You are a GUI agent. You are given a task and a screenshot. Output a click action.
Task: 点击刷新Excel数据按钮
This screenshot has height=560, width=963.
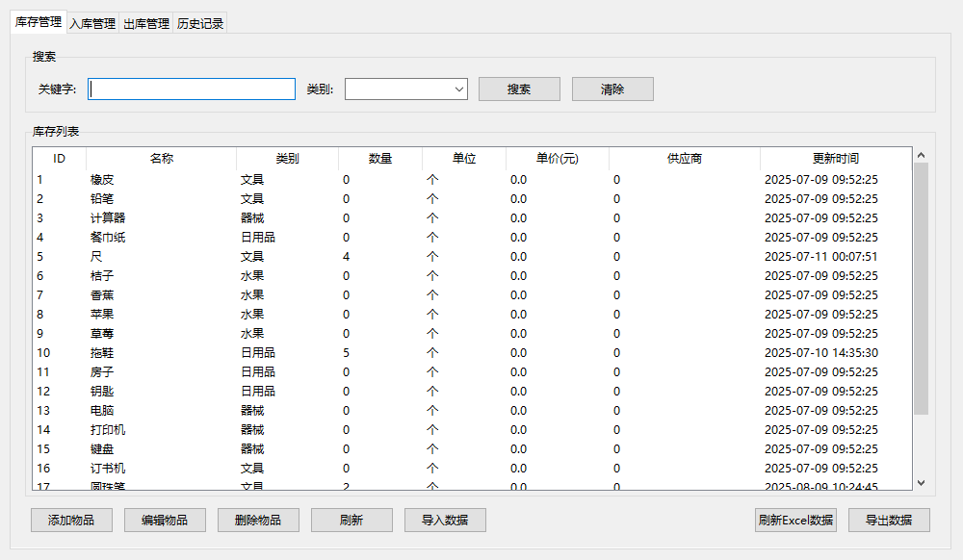[796, 520]
